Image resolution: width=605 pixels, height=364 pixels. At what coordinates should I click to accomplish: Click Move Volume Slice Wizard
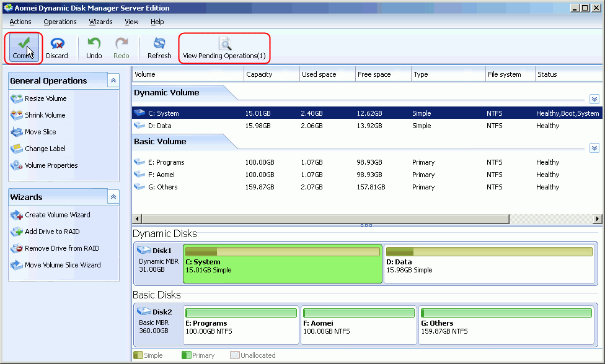coord(63,265)
